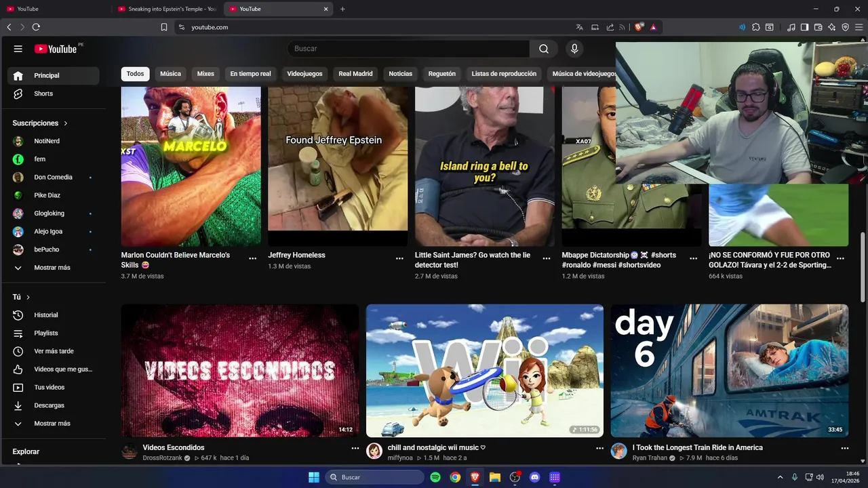The height and width of the screenshot is (488, 868).
Task: Open Don Comedia subscription channel
Action: pyautogui.click(x=53, y=177)
